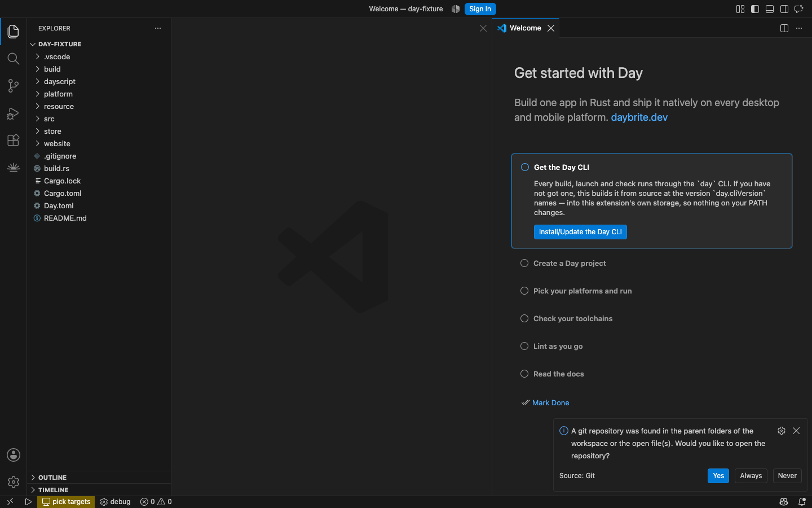
Task: Open the Cargo.toml file
Action: click(99, 193)
